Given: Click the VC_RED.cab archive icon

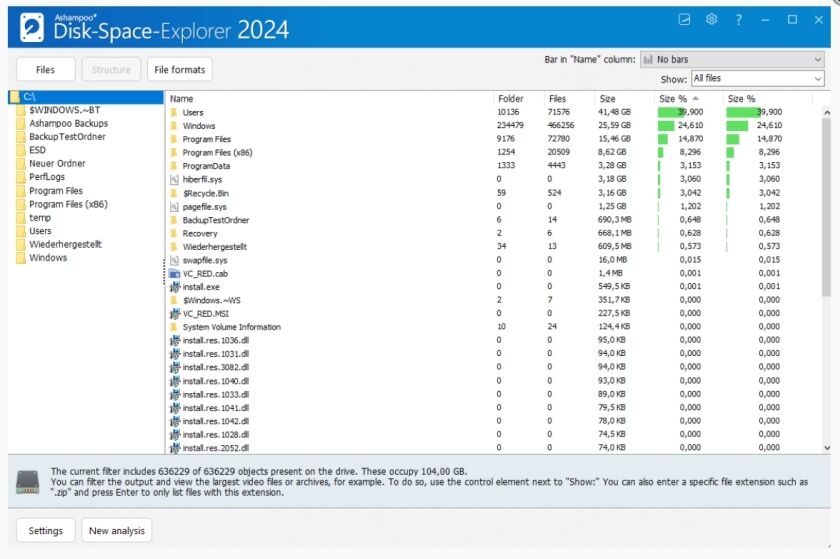Looking at the screenshot, I should tap(174, 273).
